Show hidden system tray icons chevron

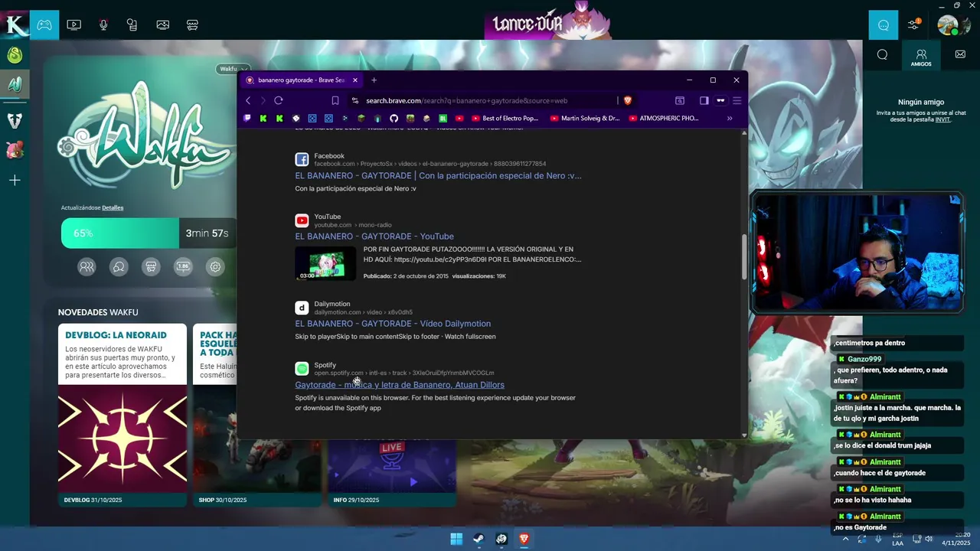point(845,539)
